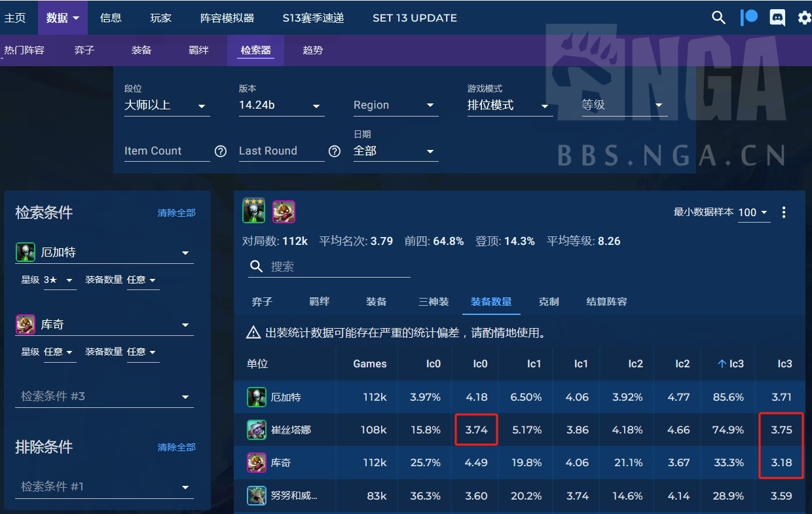Select the 装备数量 results tab
Image resolution: width=812 pixels, height=514 pixels.
pyautogui.click(x=491, y=302)
